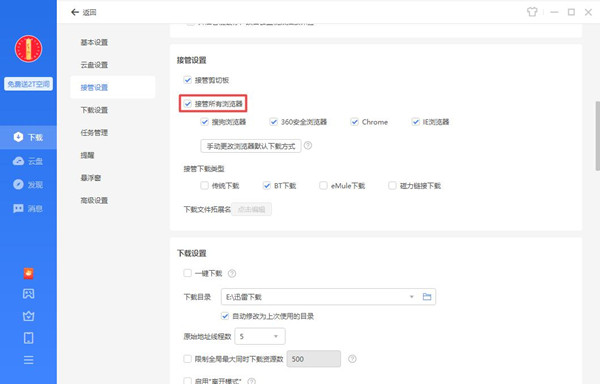Click the vertical scrollbar thumb
600x384 pixels.
tap(597, 136)
